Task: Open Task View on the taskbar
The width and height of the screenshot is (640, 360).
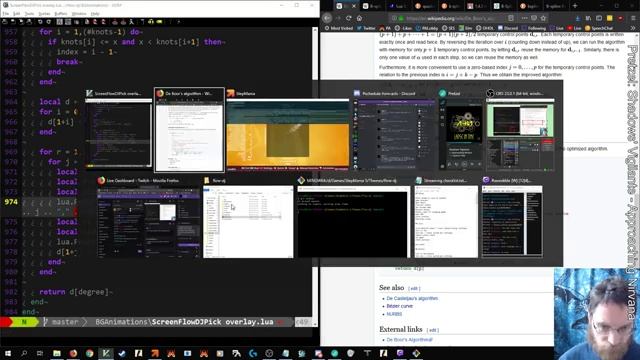Action: click(x=40, y=353)
